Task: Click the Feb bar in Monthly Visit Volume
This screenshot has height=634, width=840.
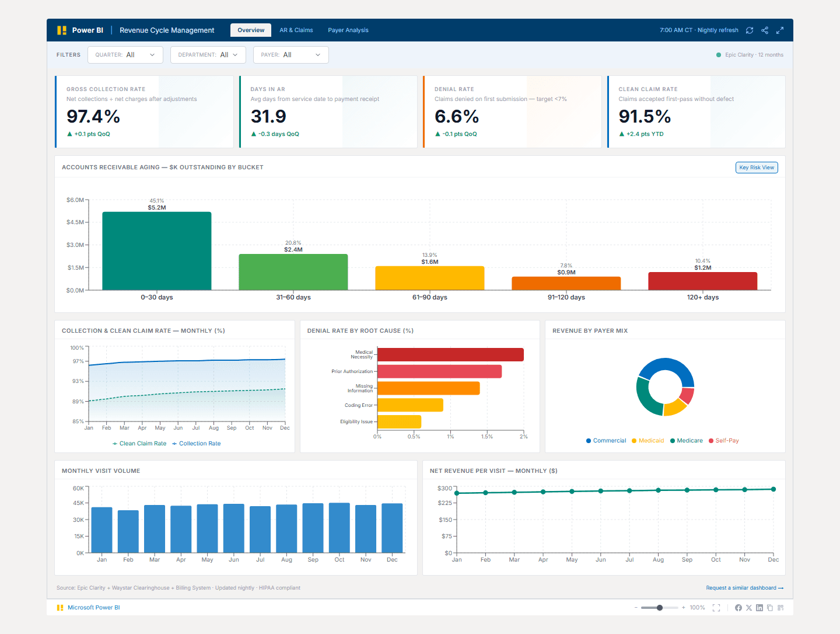Action: (x=128, y=531)
